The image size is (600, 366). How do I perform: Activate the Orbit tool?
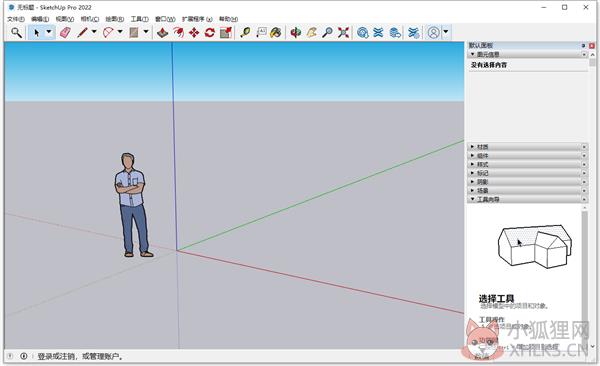295,33
